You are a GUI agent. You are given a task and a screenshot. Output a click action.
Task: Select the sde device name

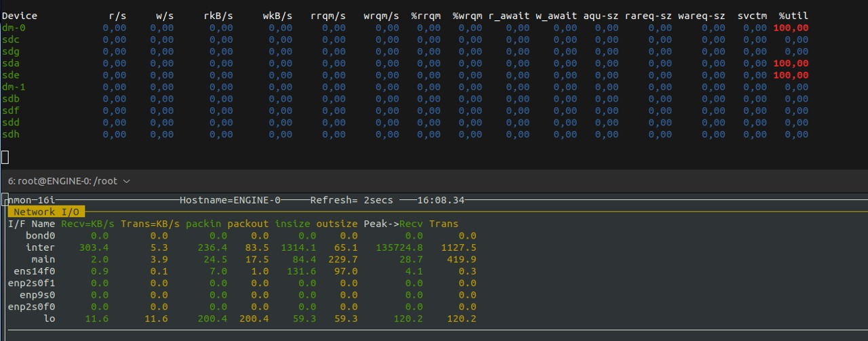point(11,75)
